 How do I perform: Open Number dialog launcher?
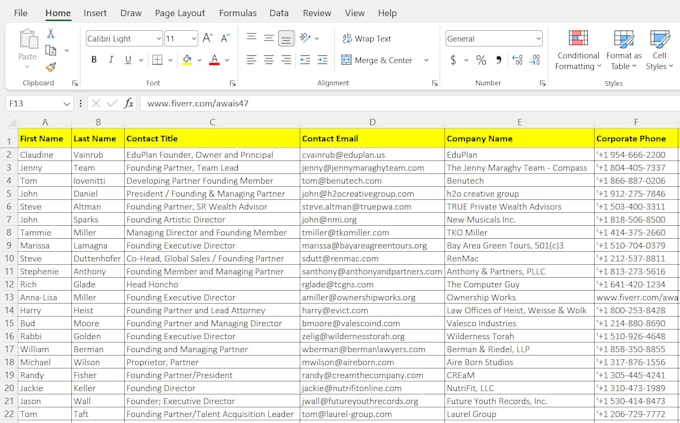[543, 83]
